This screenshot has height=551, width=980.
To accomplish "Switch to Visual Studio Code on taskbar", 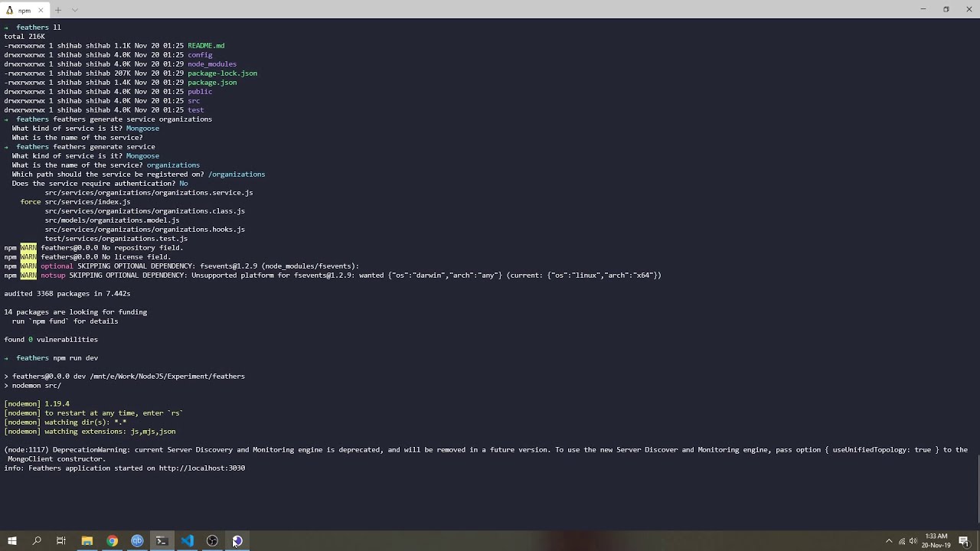I will tap(187, 541).
